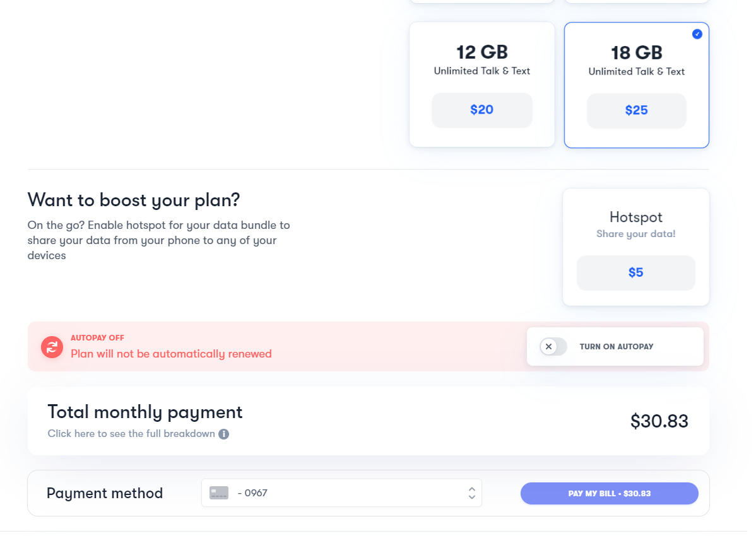
Task: Click the Turn On Autopay label
Action: pos(616,347)
